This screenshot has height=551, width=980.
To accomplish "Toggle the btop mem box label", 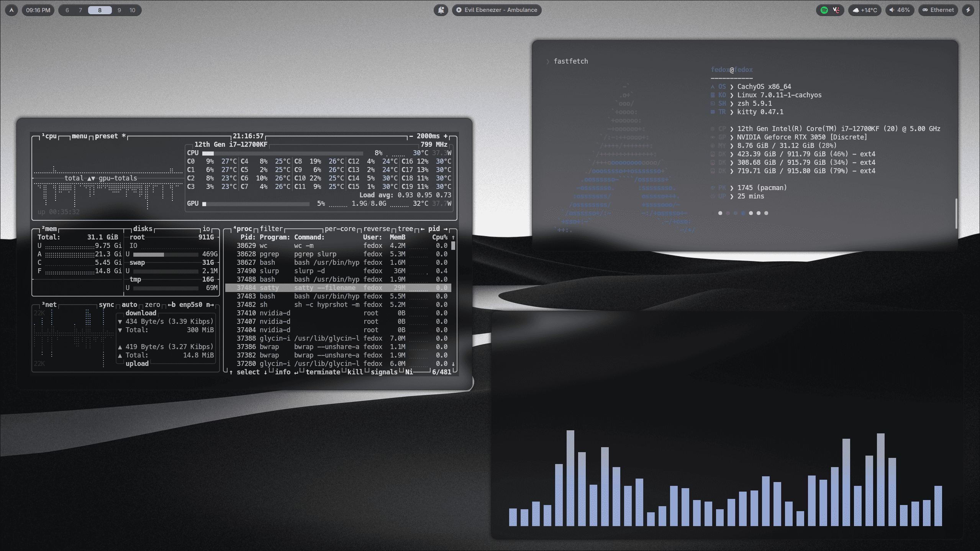I will 49,229.
